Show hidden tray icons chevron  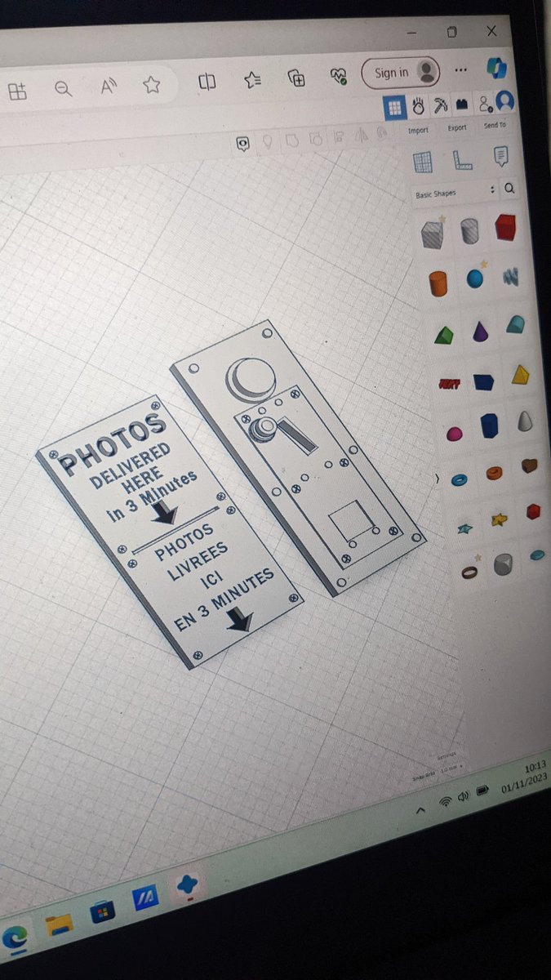[x=420, y=811]
